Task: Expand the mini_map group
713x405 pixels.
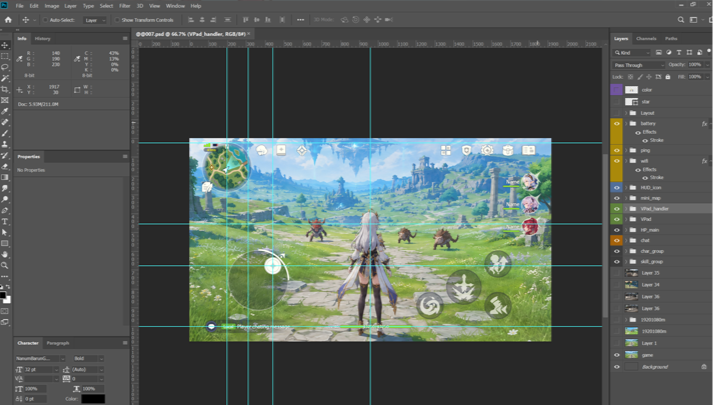Action: (626, 198)
